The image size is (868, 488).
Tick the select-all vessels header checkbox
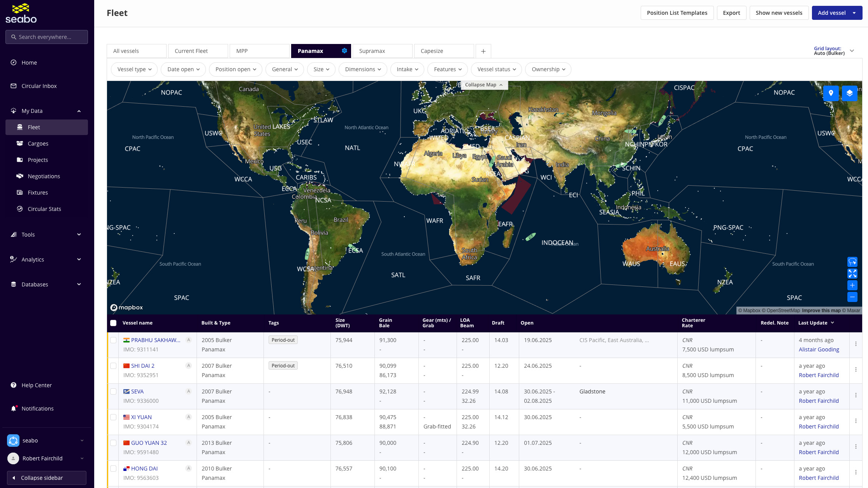[x=113, y=323]
